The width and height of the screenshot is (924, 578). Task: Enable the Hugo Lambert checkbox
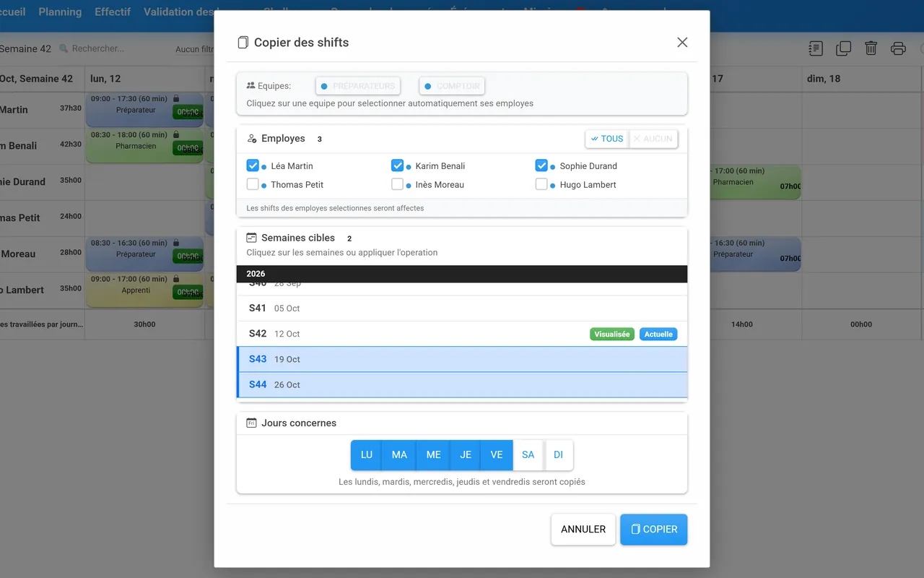(x=541, y=184)
